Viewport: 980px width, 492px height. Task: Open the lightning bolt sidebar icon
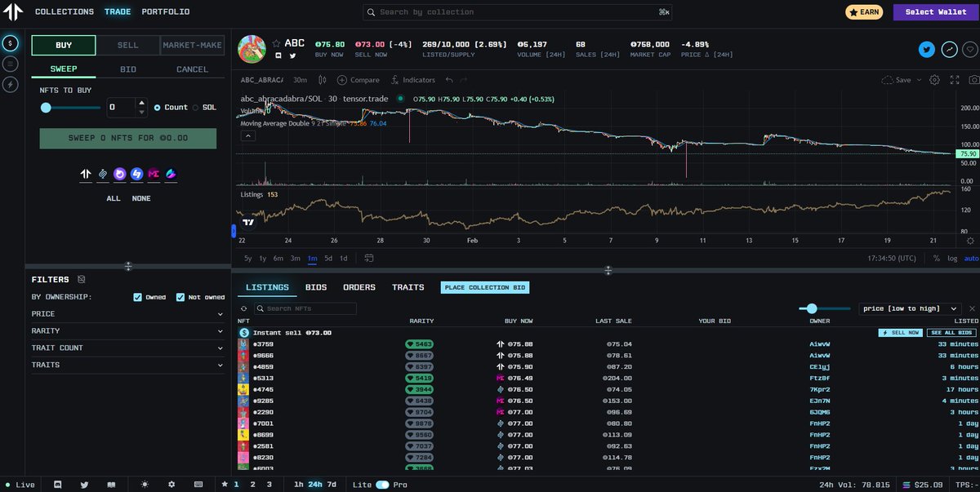coord(11,84)
